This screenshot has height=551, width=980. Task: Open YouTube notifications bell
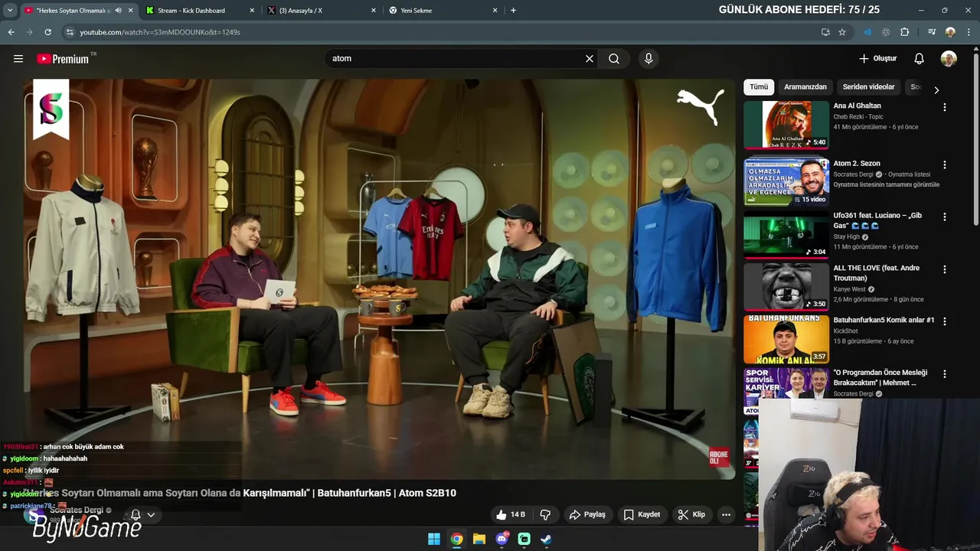pos(919,59)
